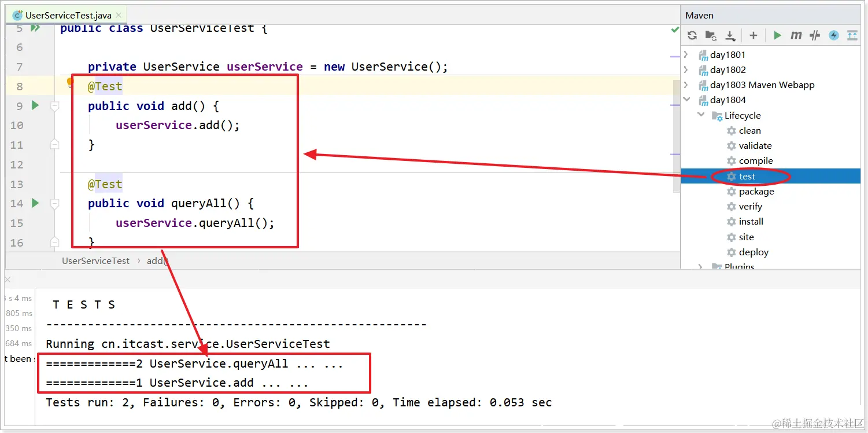Fold the add() method end at line 11
The width and height of the screenshot is (868, 433).
55,144
